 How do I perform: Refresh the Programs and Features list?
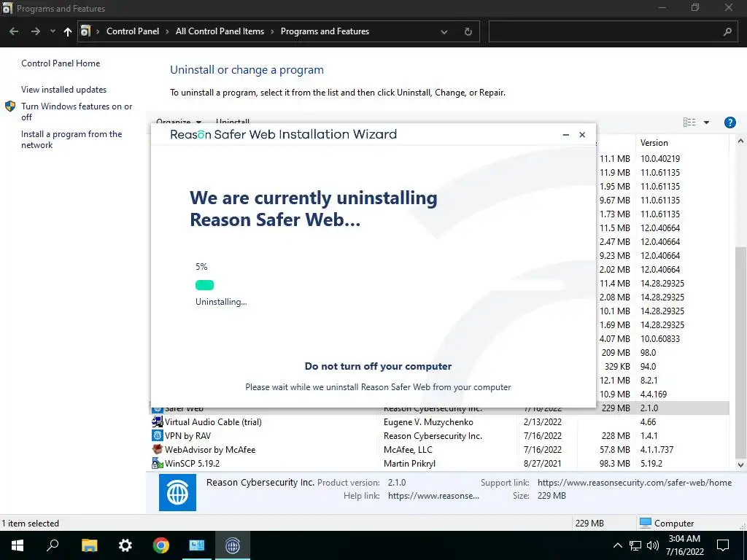[x=468, y=31]
